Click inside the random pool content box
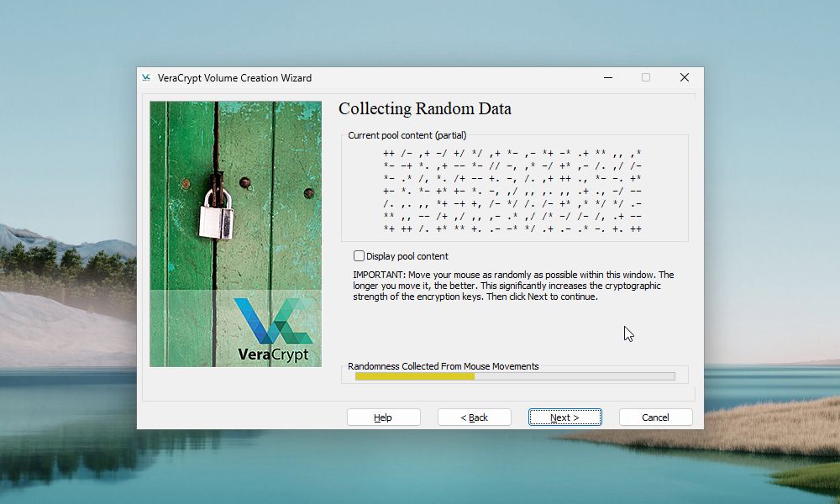This screenshot has height=504, width=840. pos(513,191)
